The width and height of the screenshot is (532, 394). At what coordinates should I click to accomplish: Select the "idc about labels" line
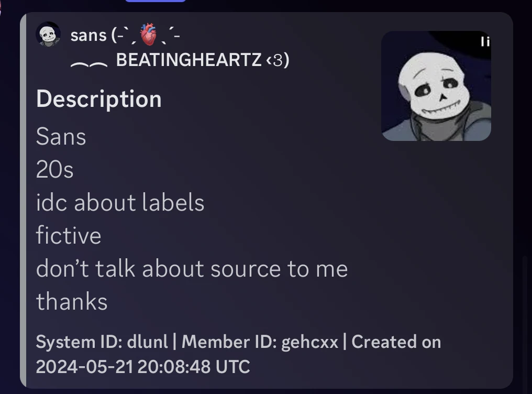[x=120, y=203]
